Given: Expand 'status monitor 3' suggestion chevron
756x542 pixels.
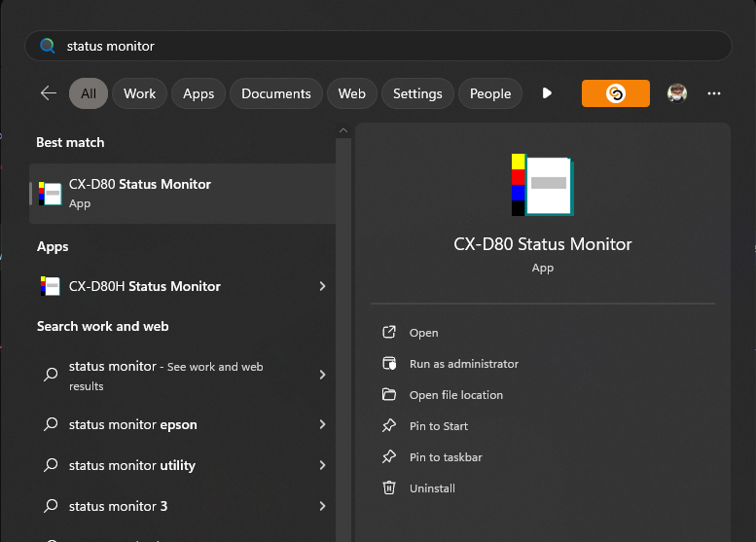Looking at the screenshot, I should click(x=323, y=506).
